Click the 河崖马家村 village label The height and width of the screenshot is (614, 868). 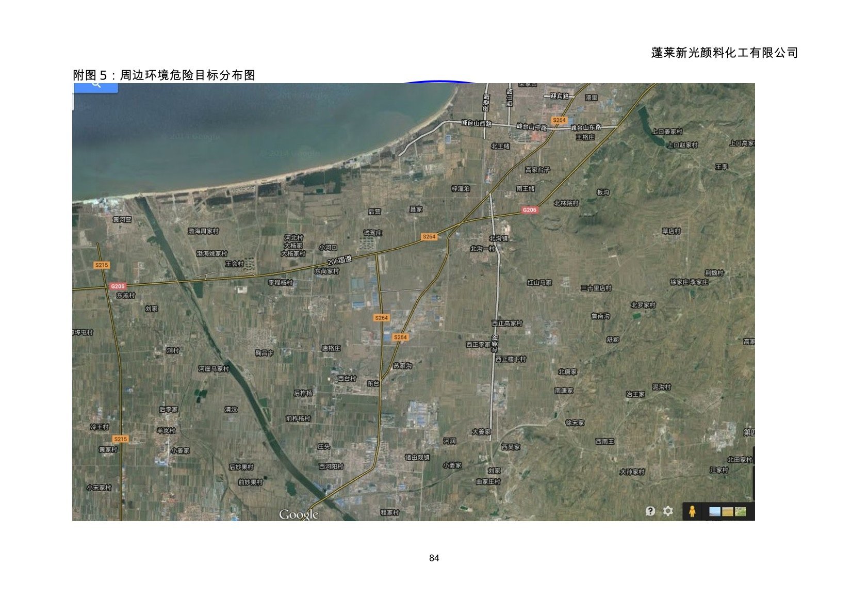[x=214, y=369]
